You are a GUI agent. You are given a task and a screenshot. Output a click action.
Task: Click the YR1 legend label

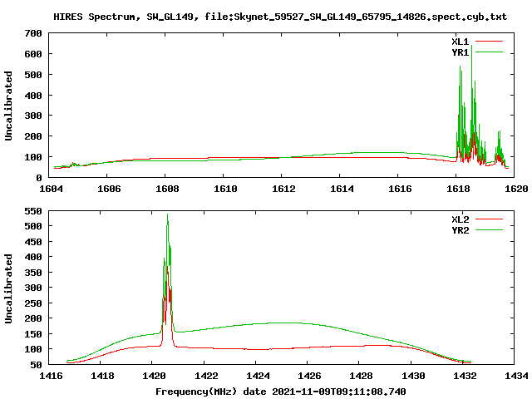[460, 52]
